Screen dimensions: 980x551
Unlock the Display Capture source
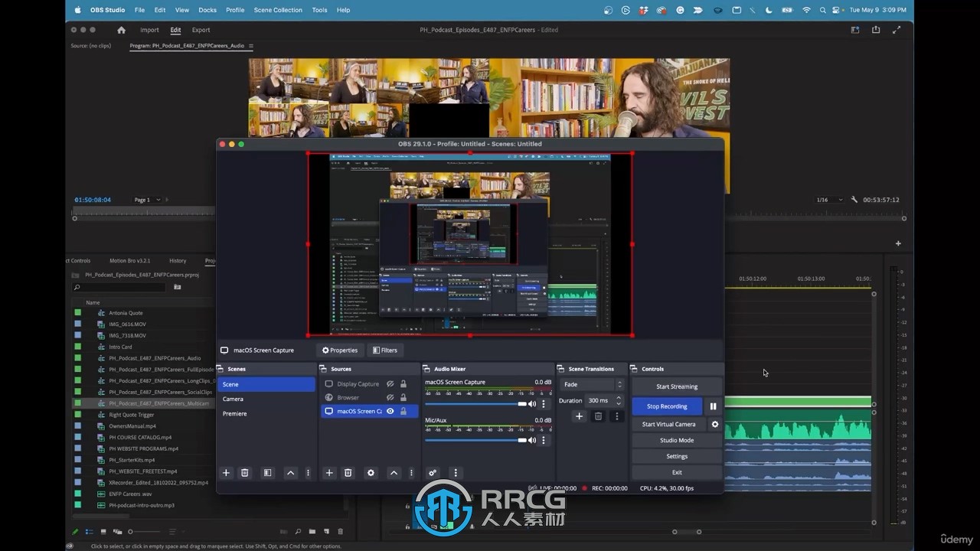[403, 384]
